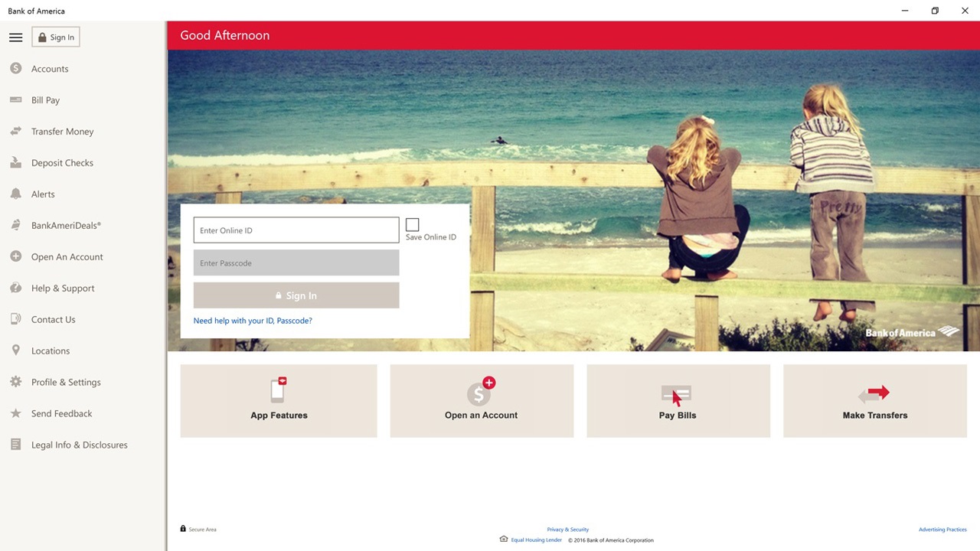
Task: Click the Alerts bell icon
Action: pos(15,194)
